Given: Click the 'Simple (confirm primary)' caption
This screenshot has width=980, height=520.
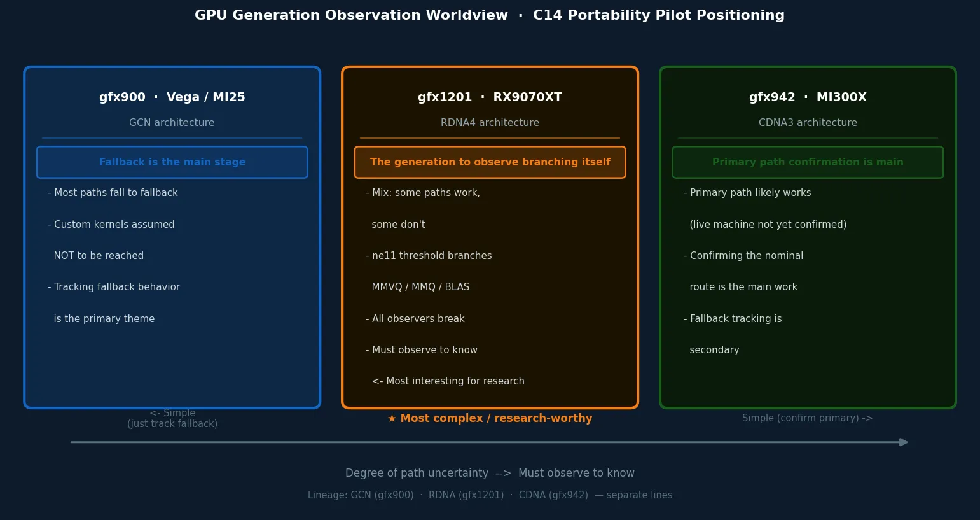Looking at the screenshot, I should tap(807, 418).
